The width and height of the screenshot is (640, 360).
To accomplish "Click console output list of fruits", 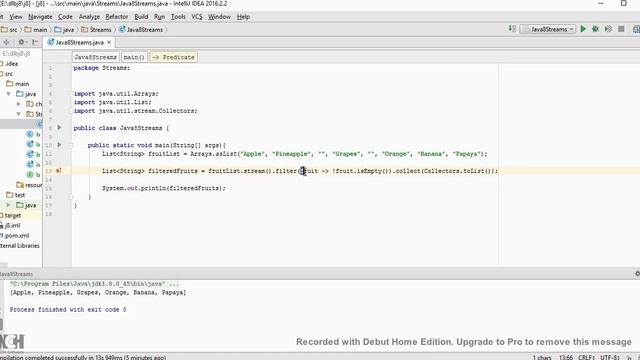I will click(x=98, y=292).
